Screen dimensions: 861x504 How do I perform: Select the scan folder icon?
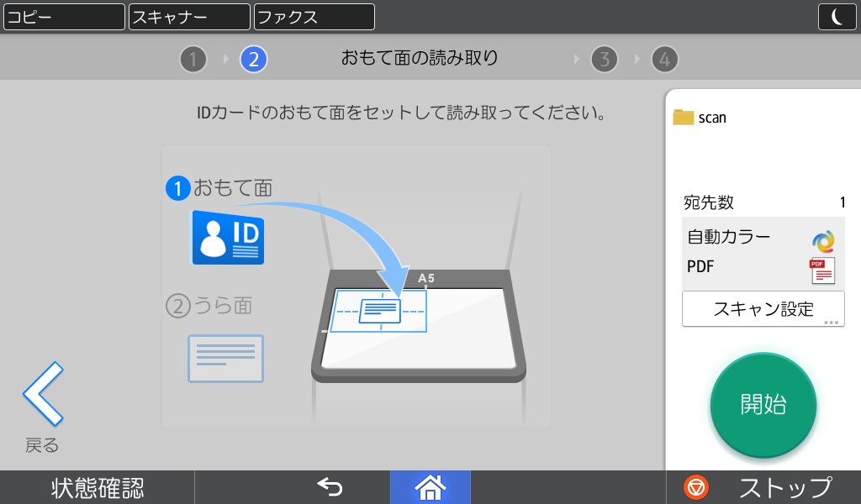coord(684,118)
